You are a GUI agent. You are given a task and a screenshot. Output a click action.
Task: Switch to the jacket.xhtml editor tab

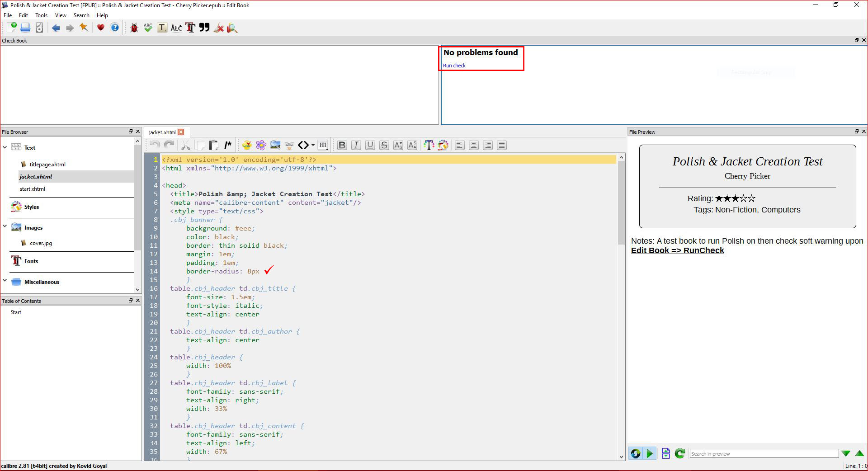click(162, 132)
